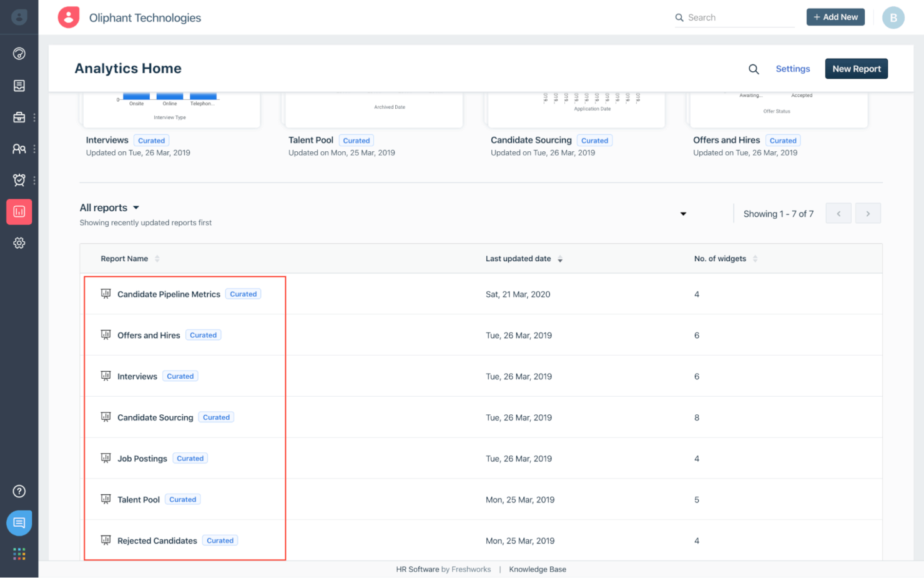Open the blue chat support icon
924x578 pixels.
coord(19,522)
